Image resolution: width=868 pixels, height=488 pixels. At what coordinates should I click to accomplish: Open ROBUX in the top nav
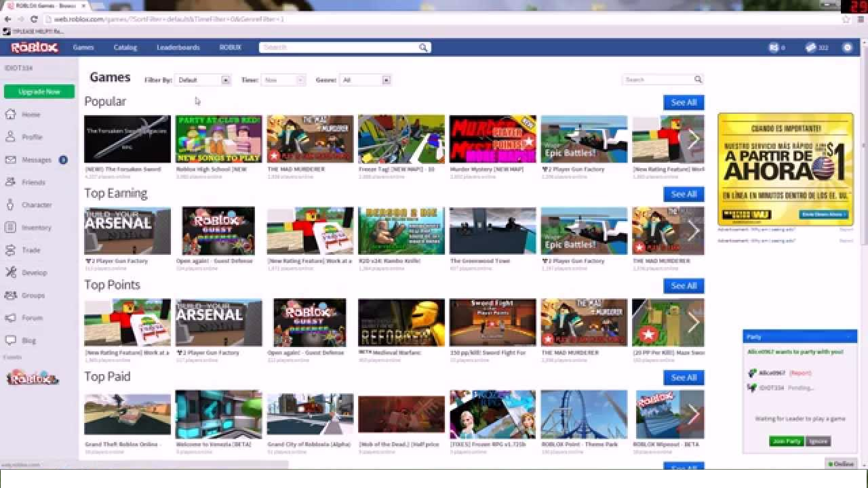tap(231, 47)
